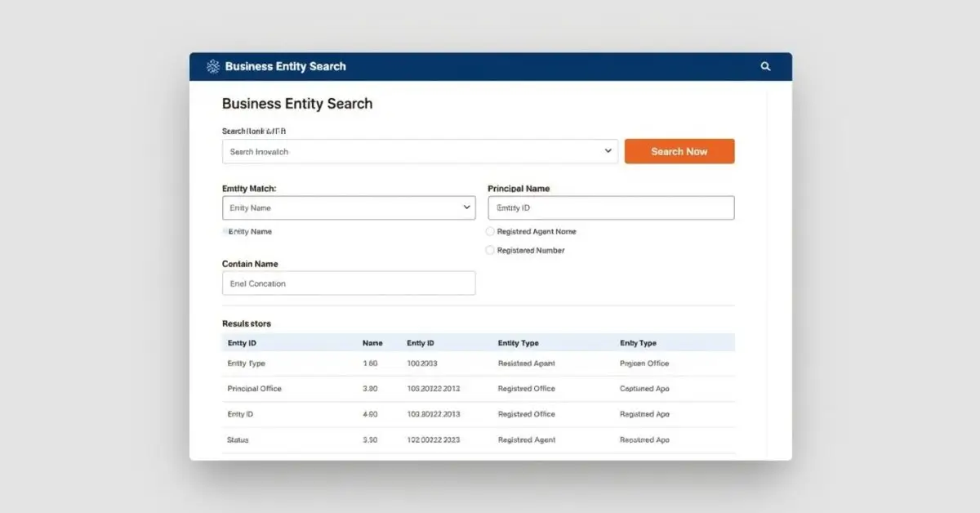Click the Emtity ID input under Principal Name
980x513 pixels.
611,207
